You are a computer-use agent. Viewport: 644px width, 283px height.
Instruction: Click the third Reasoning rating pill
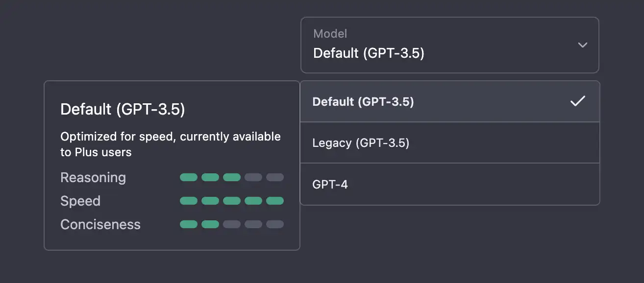232,177
